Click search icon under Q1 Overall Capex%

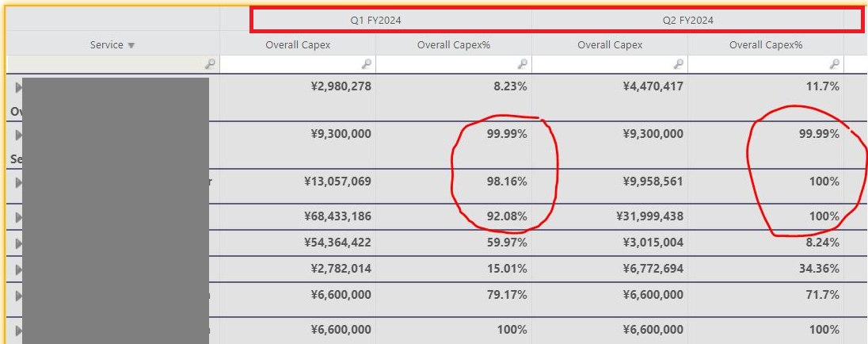522,64
